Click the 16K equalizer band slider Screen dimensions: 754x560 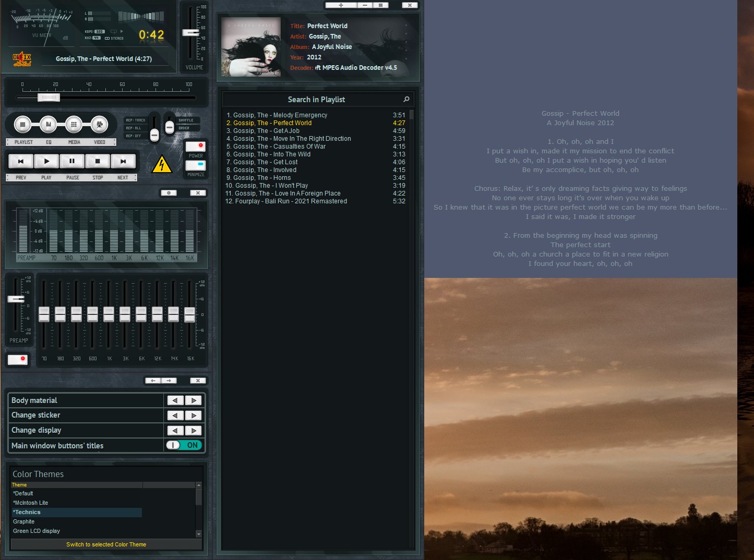[x=190, y=314]
